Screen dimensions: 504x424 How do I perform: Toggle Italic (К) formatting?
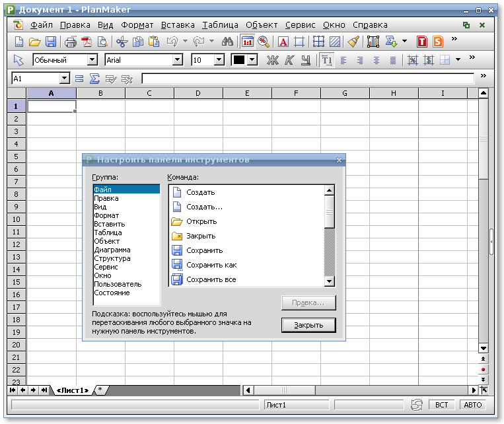pos(289,60)
